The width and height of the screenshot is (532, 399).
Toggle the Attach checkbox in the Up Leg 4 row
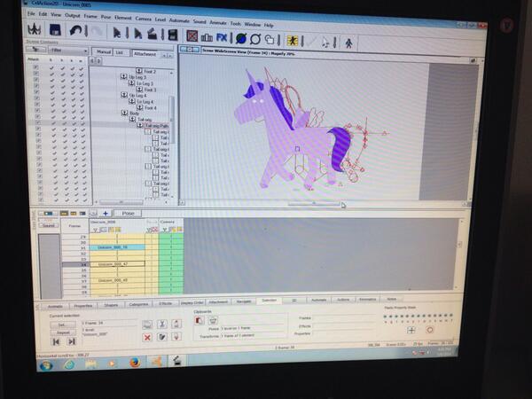pos(36,91)
